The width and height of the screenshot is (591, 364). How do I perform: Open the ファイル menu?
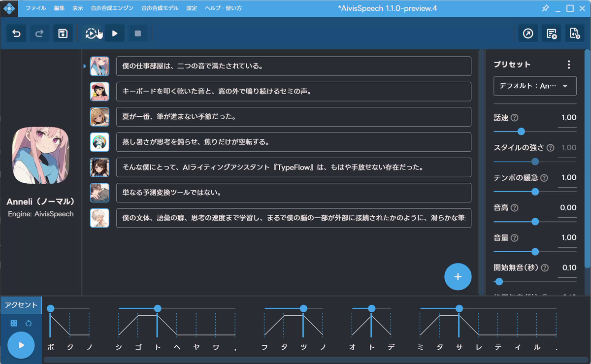click(x=36, y=8)
